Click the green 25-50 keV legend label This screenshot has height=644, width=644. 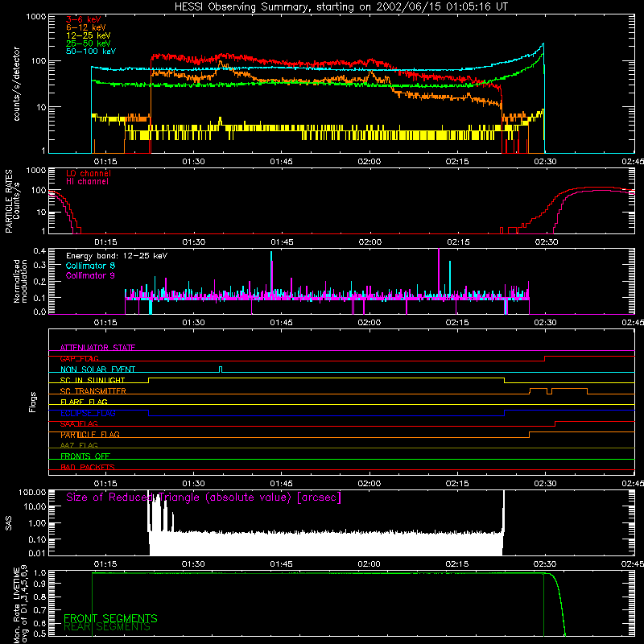(x=89, y=43)
